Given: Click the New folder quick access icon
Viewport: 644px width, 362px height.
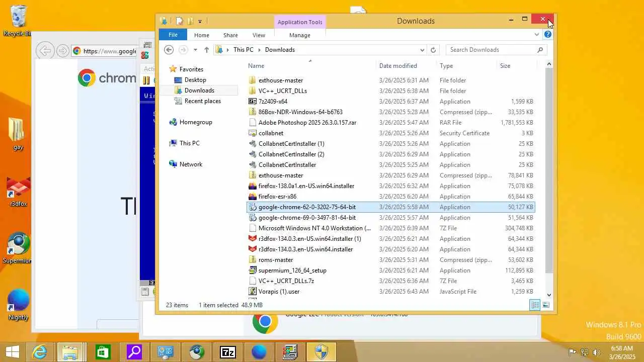Looking at the screenshot, I should (190, 21).
